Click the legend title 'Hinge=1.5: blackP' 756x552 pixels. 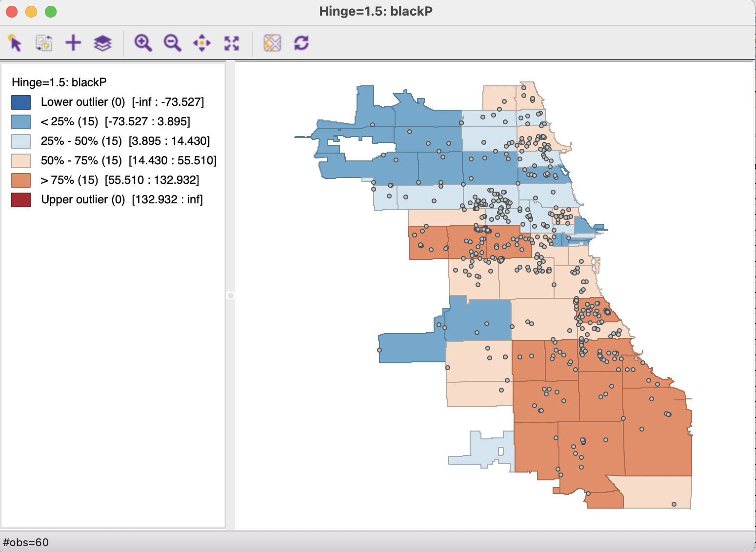pos(59,82)
